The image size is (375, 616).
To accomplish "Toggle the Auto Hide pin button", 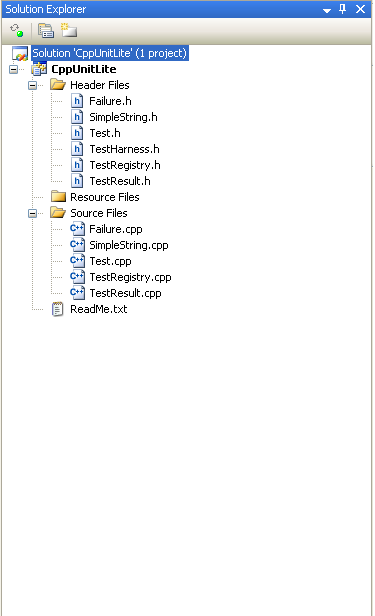I will [343, 9].
